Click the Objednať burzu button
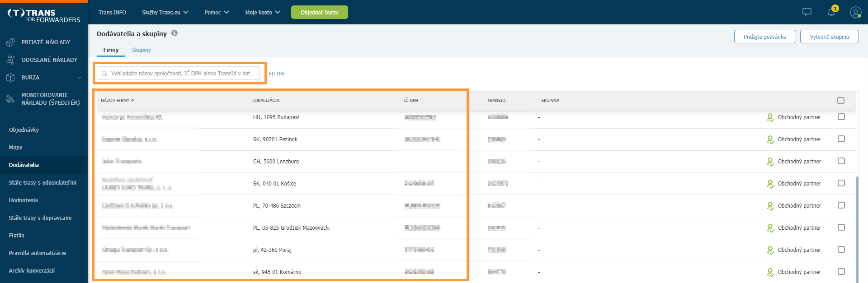Screen dimensions: 868x283 pyautogui.click(x=320, y=12)
